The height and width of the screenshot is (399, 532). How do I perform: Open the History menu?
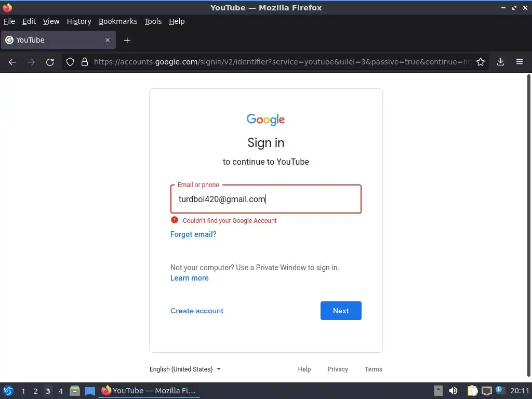click(79, 21)
